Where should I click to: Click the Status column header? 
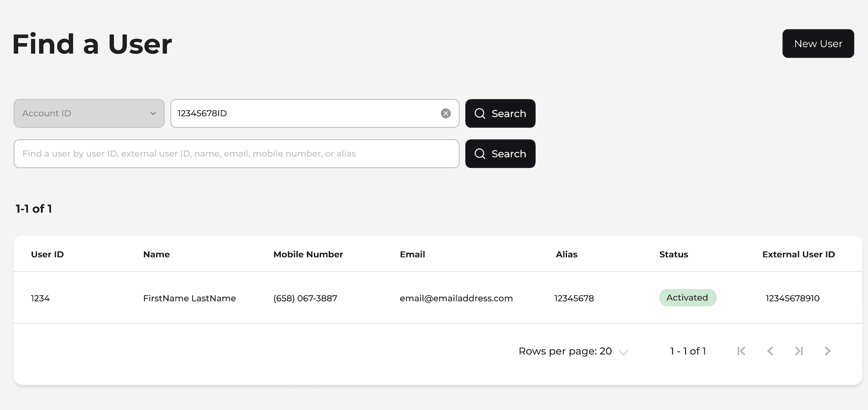click(x=674, y=254)
